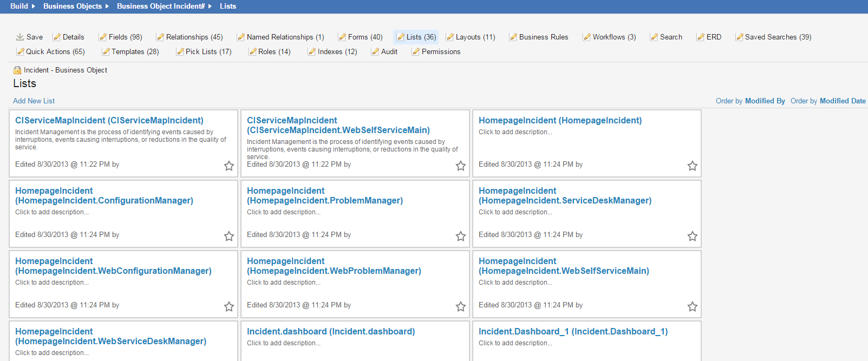Toggle star on HomepageIncident.WebSelfServiceMain card
868x361 pixels.
693,306
